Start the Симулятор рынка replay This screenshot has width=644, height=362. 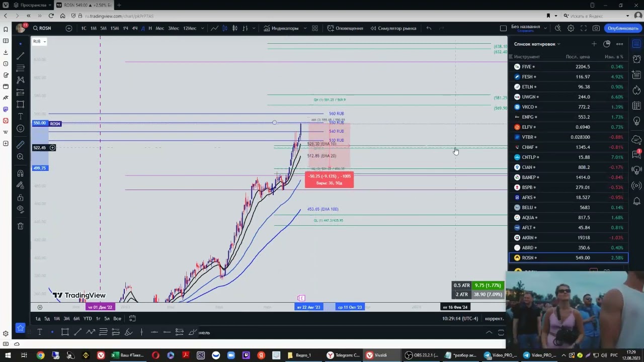tap(393, 28)
